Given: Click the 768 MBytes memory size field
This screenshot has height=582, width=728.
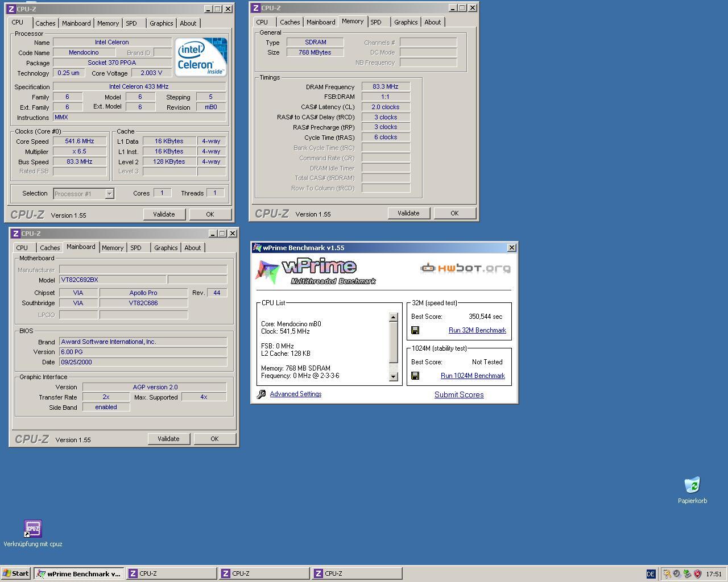Looking at the screenshot, I should click(x=315, y=52).
